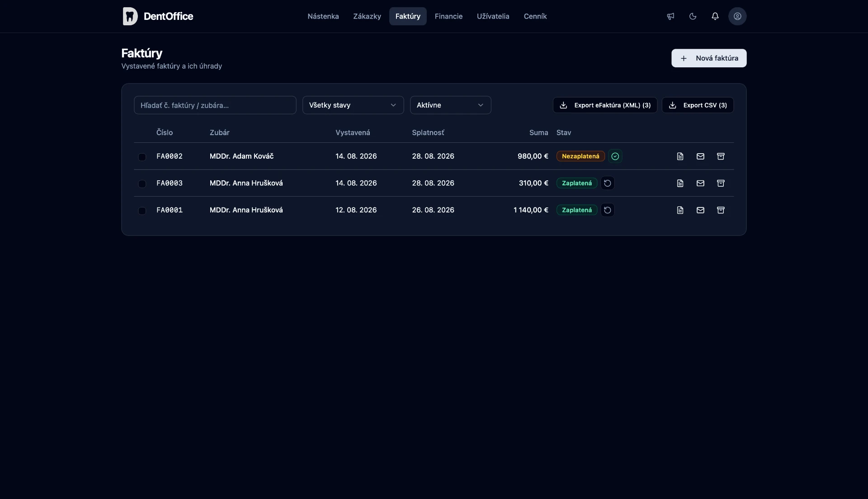This screenshot has width=868, height=499.
Task: Open notifications bell
Action: (x=715, y=16)
